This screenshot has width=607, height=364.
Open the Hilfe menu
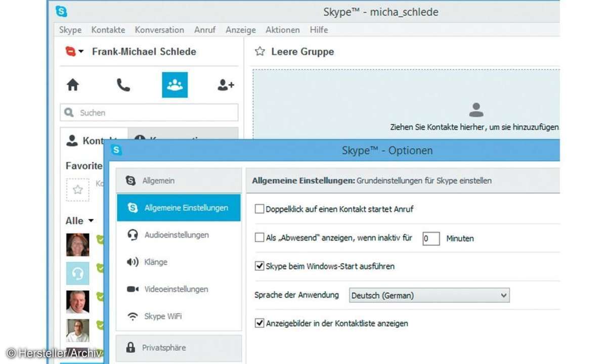point(319,30)
